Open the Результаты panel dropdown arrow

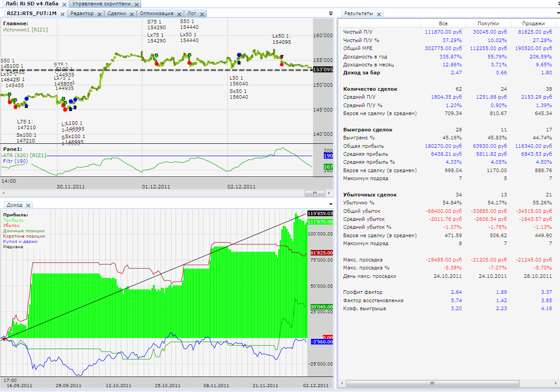pos(558,14)
